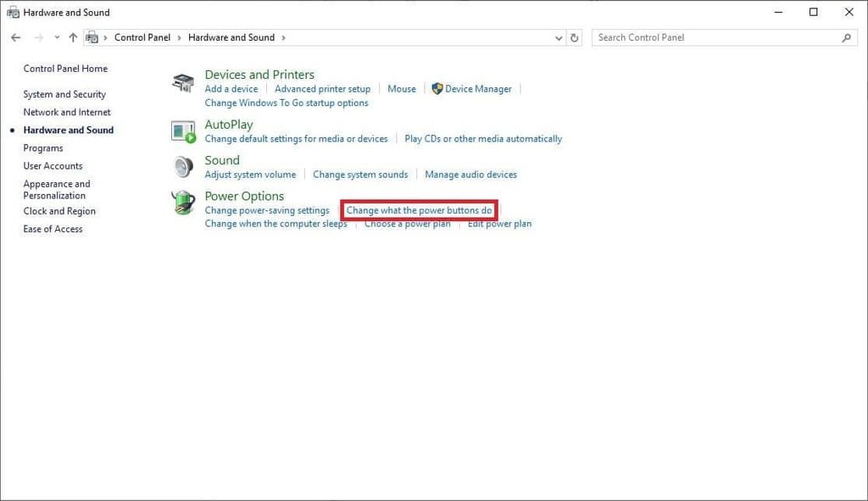868x501 pixels.
Task: Open the Device Manager link
Action: click(x=478, y=89)
